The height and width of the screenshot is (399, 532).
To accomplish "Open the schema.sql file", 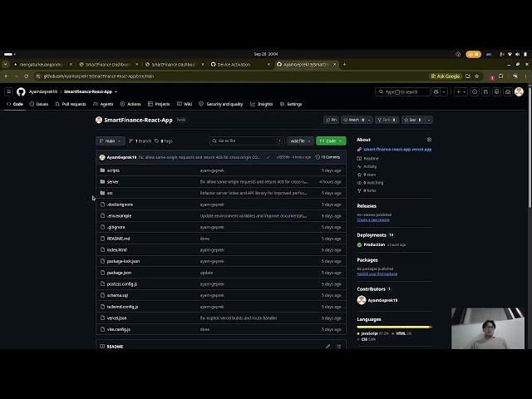I will coord(117,295).
